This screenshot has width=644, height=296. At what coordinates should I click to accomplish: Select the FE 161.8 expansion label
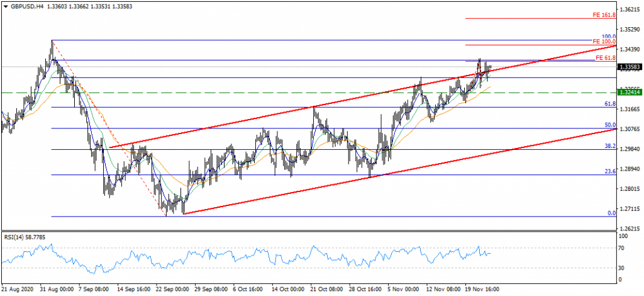coord(604,14)
